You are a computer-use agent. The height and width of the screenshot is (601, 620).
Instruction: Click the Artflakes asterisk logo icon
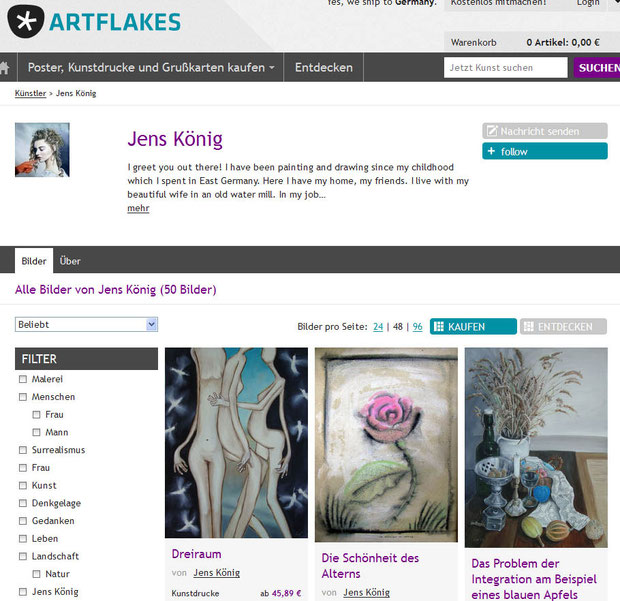26,22
